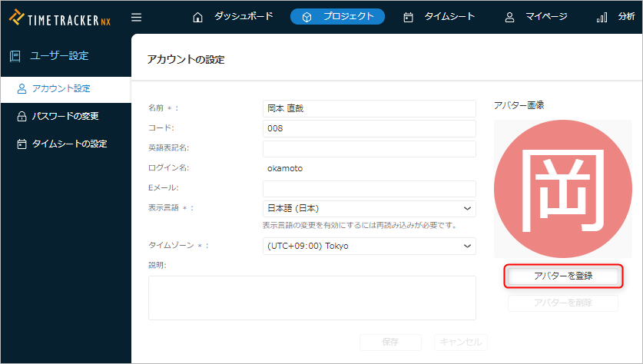643x364 pixels.
Task: Click the 名前 field containing 岡本 直哉
Action: pos(369,108)
